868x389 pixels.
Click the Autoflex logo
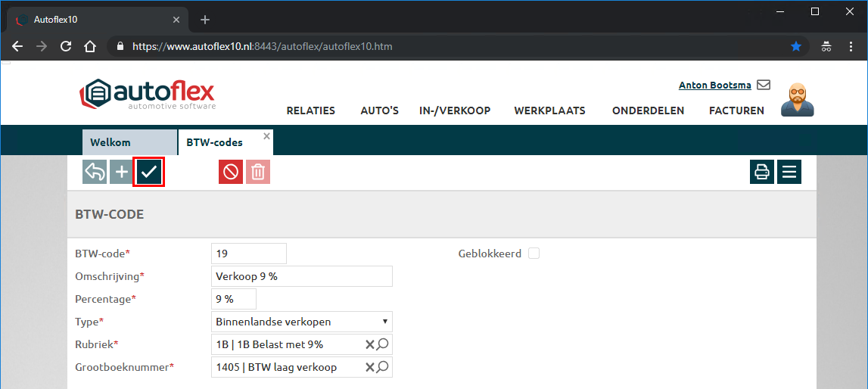pyautogui.click(x=148, y=95)
